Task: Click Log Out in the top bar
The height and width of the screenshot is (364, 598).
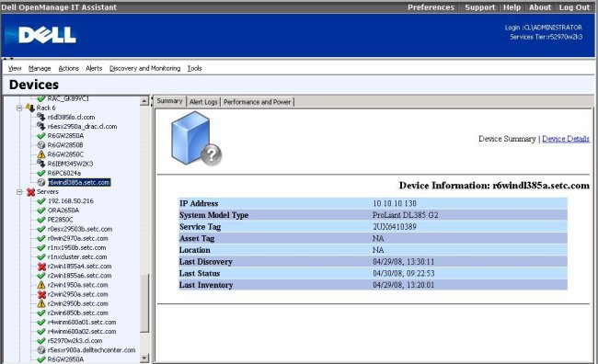Action: tap(574, 7)
